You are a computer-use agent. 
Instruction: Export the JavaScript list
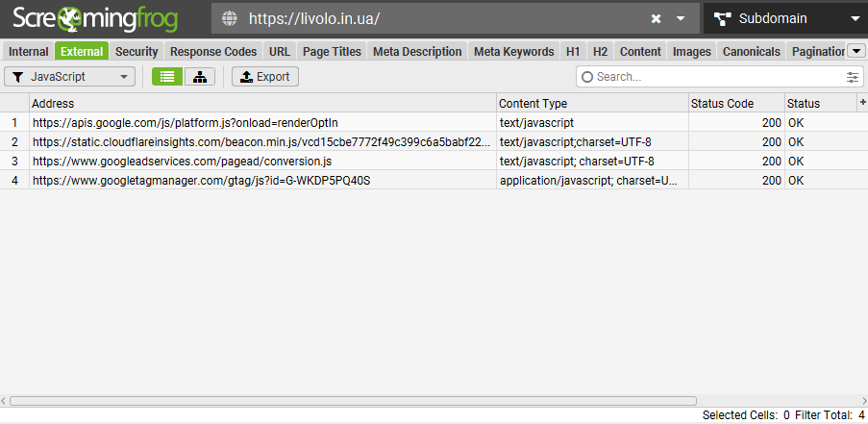(265, 77)
